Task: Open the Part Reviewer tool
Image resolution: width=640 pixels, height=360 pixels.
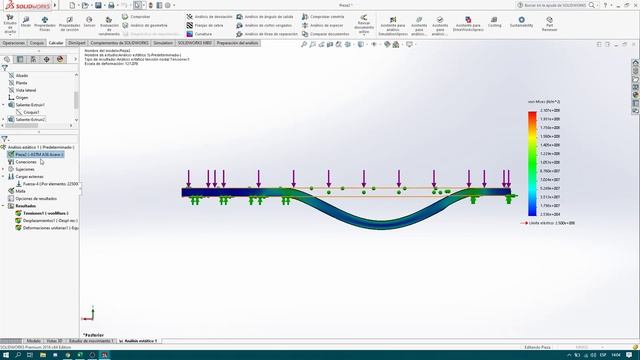Action: click(x=549, y=24)
